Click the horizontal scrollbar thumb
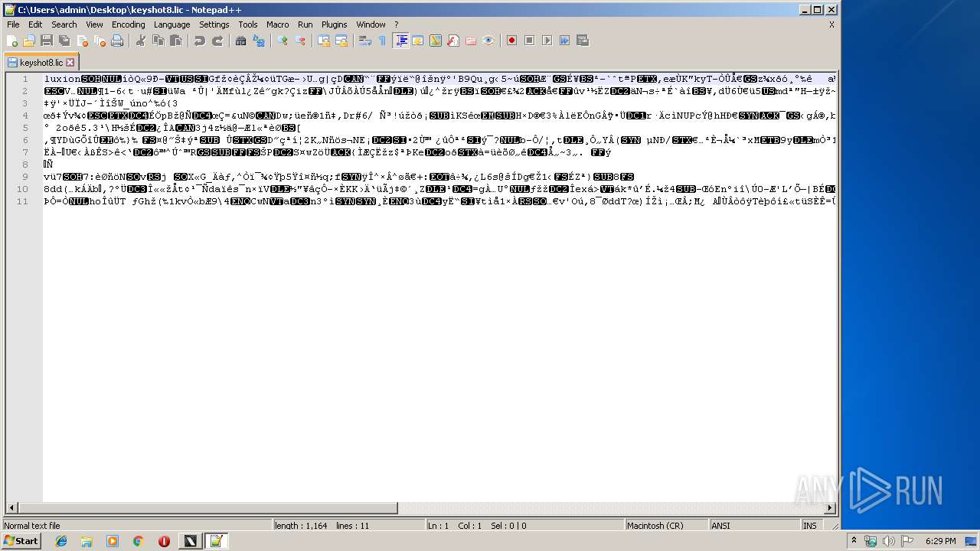The height and width of the screenshot is (551, 980). pyautogui.click(x=208, y=508)
